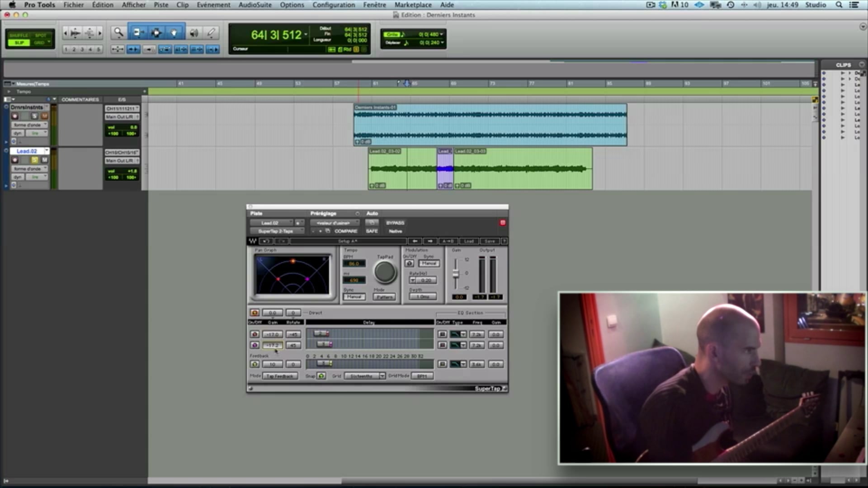Open the Lead.02 track selector dropdown in plugin

coord(271,223)
